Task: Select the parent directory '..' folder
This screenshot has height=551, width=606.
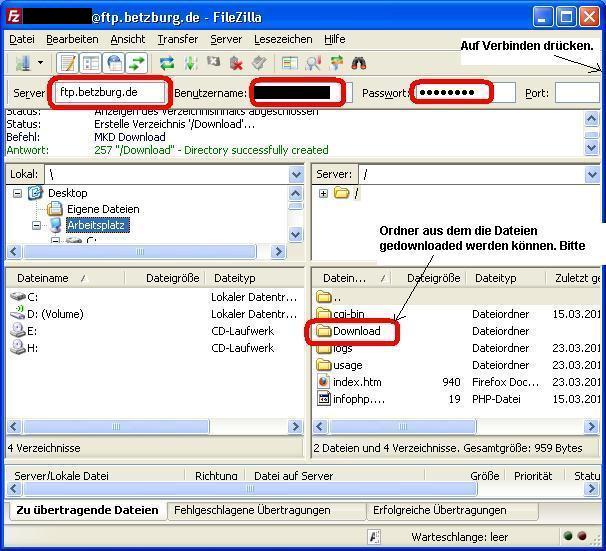Action: click(x=329, y=297)
